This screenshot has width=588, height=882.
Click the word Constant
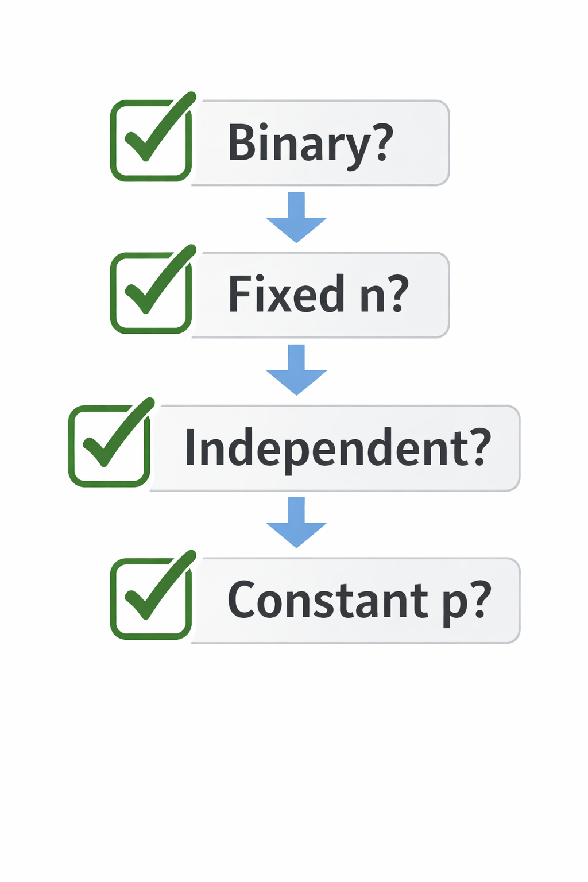click(x=328, y=600)
